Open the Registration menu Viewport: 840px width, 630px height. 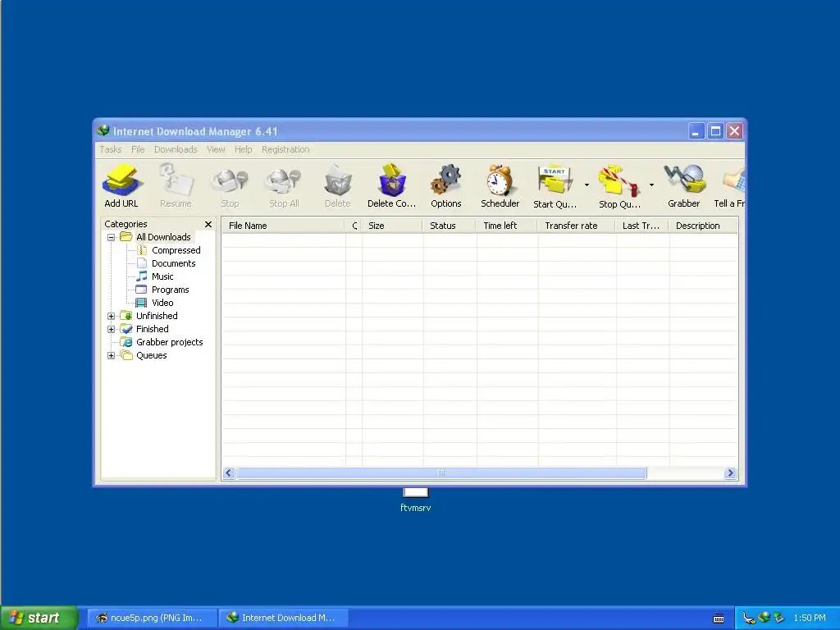285,149
